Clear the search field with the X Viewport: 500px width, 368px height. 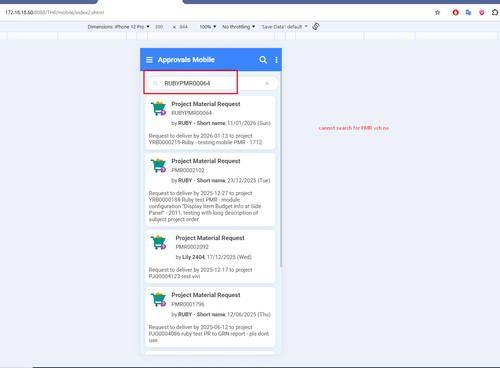pyautogui.click(x=267, y=84)
